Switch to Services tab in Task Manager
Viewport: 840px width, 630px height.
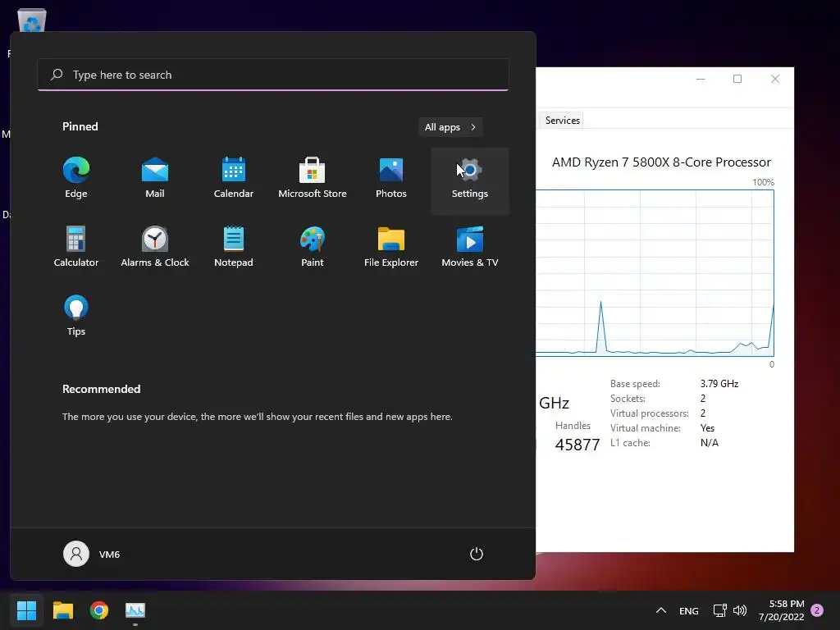pyautogui.click(x=563, y=121)
